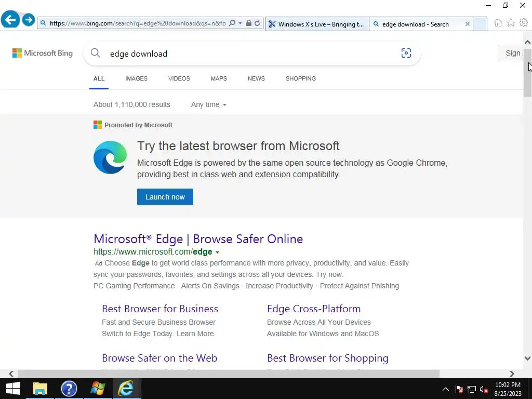Click the Bing search magnifier icon

click(x=96, y=53)
